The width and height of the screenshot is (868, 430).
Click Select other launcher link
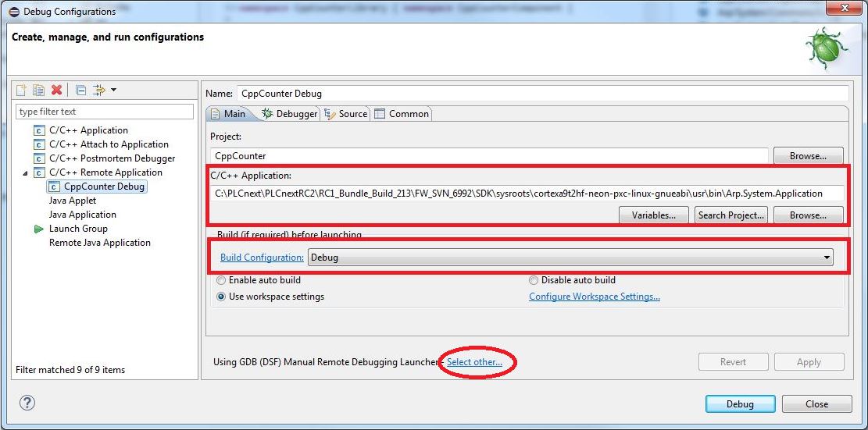click(x=475, y=362)
